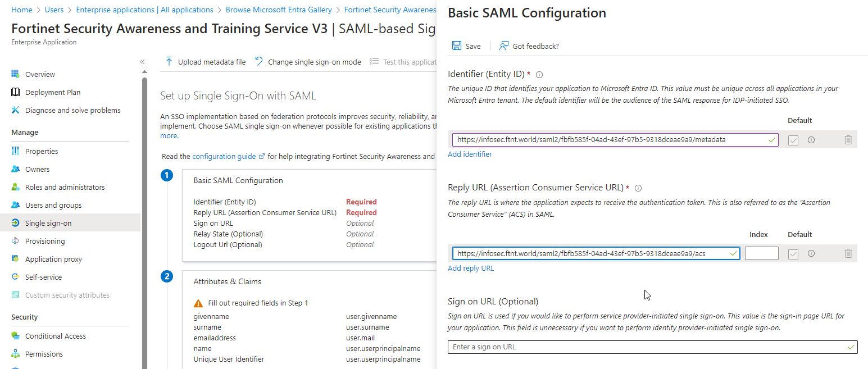Open the configuration guide link

(229, 157)
